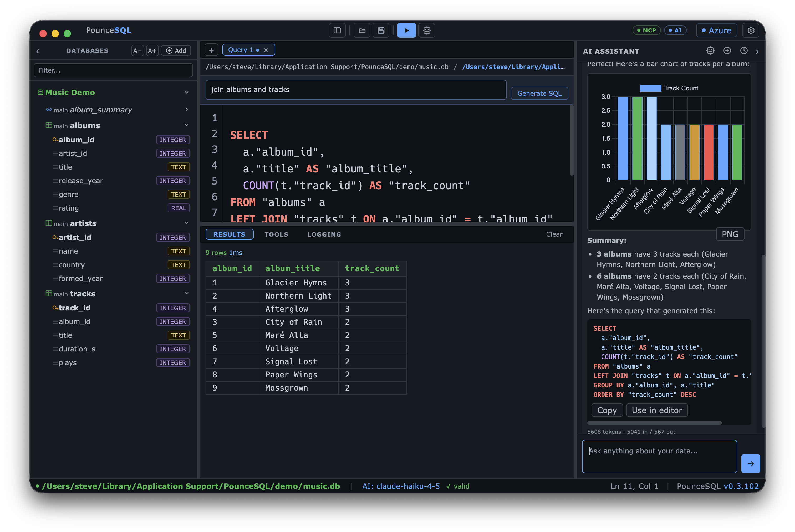Viewport: 795px width, 532px height.
Task: Toggle Track Count legend swatch in chart
Action: coord(650,88)
